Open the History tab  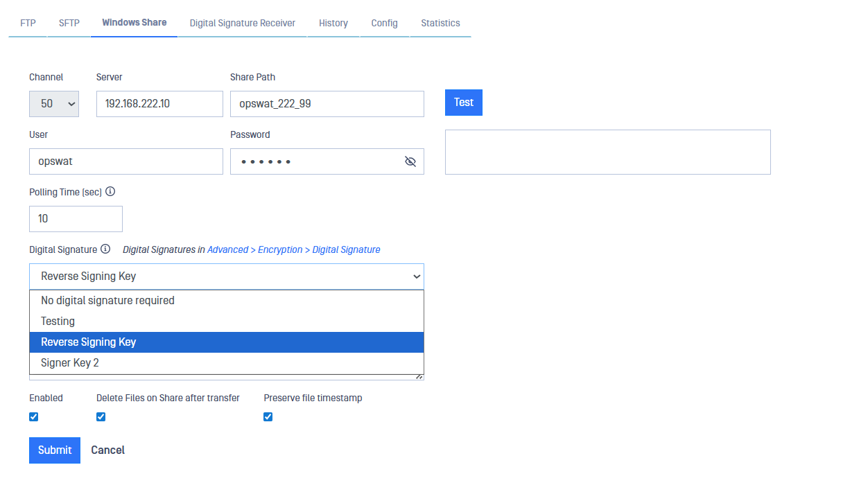point(333,23)
